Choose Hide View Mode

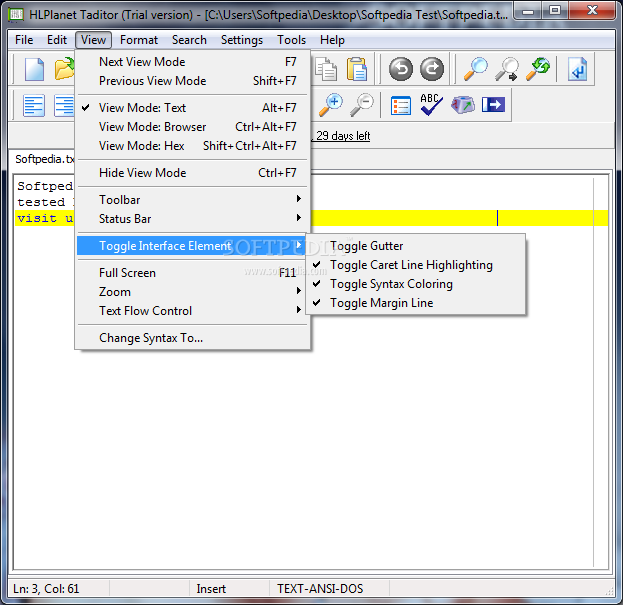click(x=192, y=173)
